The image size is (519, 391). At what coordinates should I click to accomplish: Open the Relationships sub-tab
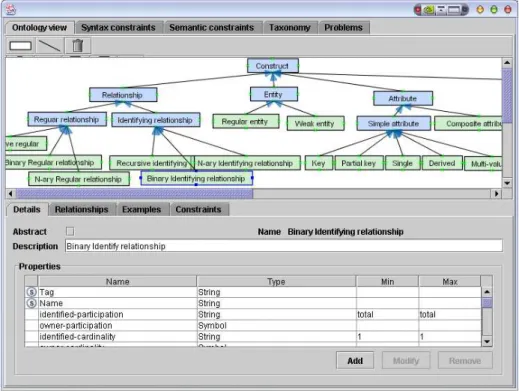82,210
